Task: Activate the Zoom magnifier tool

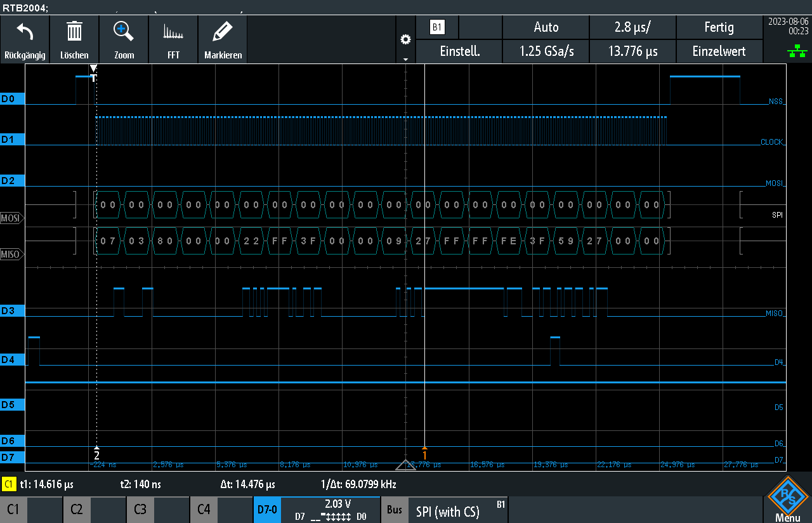Action: tap(124, 31)
